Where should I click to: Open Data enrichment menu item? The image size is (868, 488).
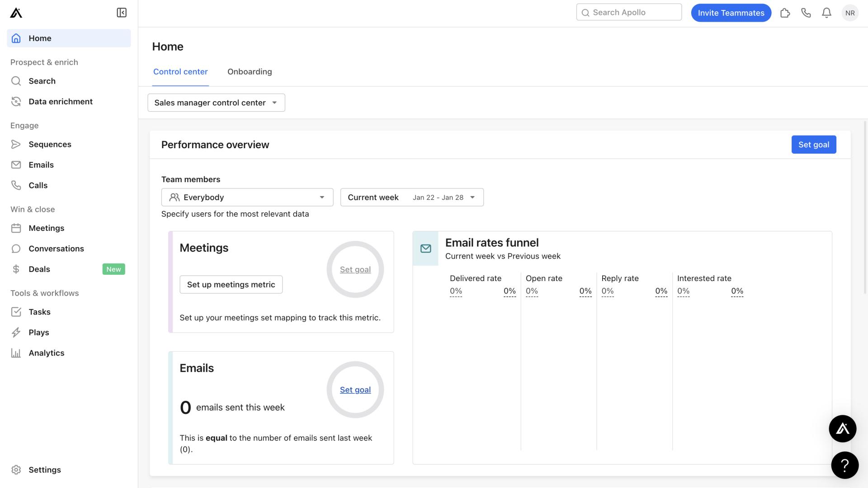[69, 102]
